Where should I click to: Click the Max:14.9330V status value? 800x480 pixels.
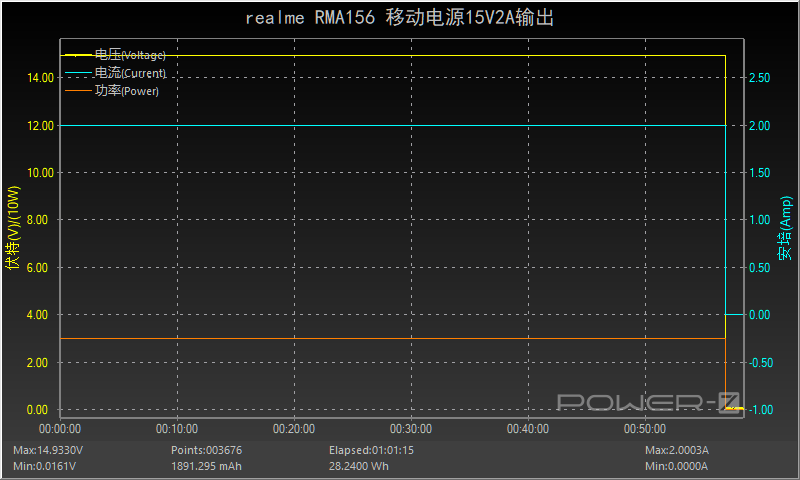(x=48, y=450)
